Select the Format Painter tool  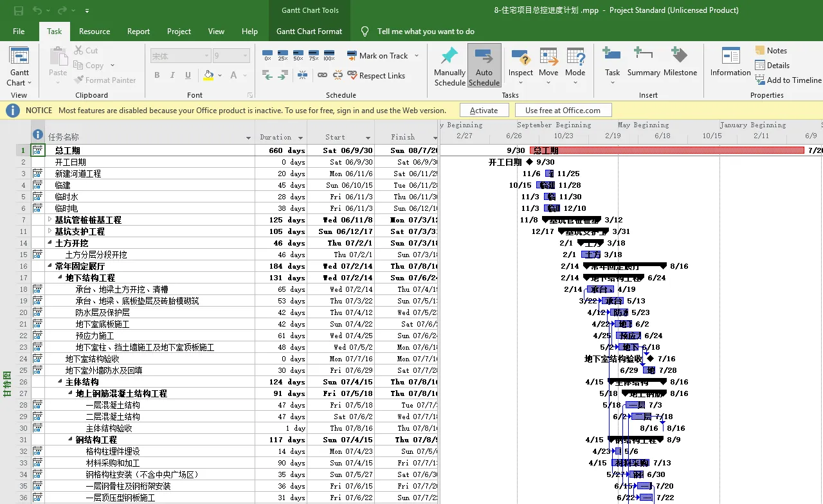105,80
